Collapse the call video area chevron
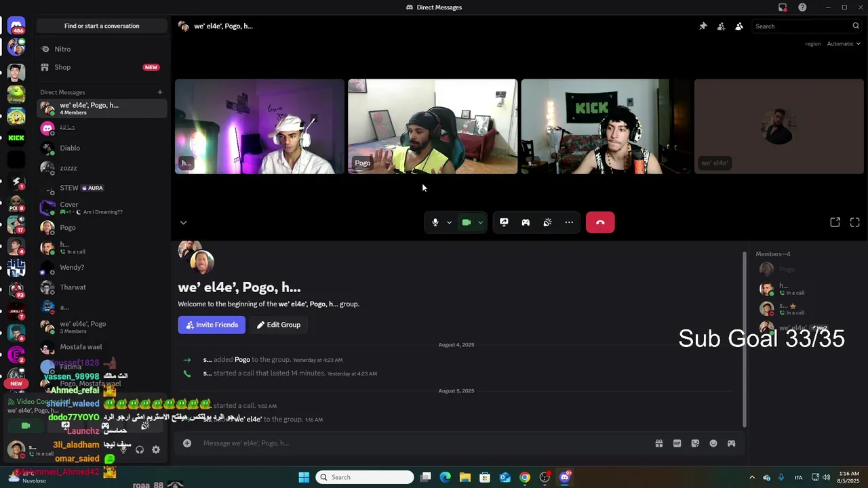 183,222
